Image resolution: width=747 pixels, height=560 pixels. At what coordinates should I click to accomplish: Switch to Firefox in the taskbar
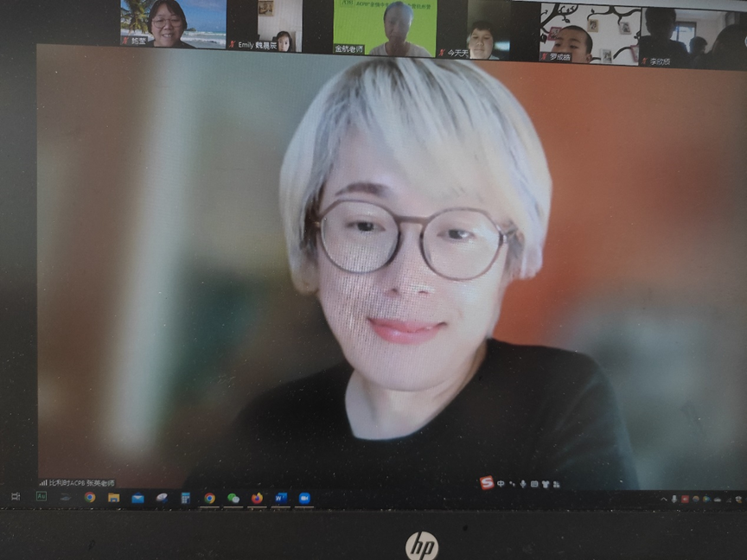258,499
